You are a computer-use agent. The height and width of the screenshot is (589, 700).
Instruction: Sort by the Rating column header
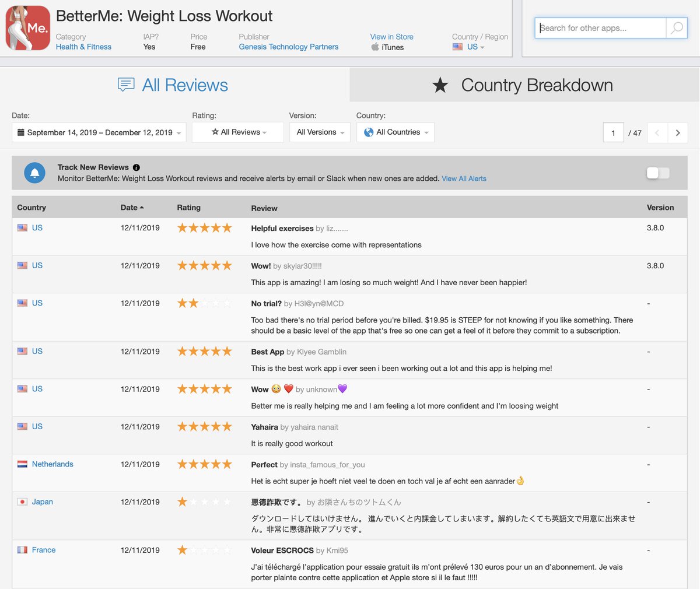pyautogui.click(x=188, y=208)
